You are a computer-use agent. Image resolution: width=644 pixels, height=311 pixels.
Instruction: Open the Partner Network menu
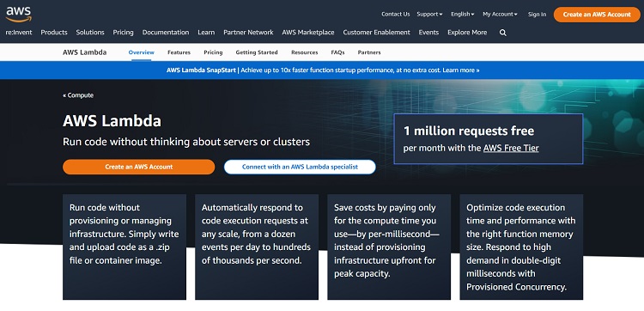[x=248, y=33]
